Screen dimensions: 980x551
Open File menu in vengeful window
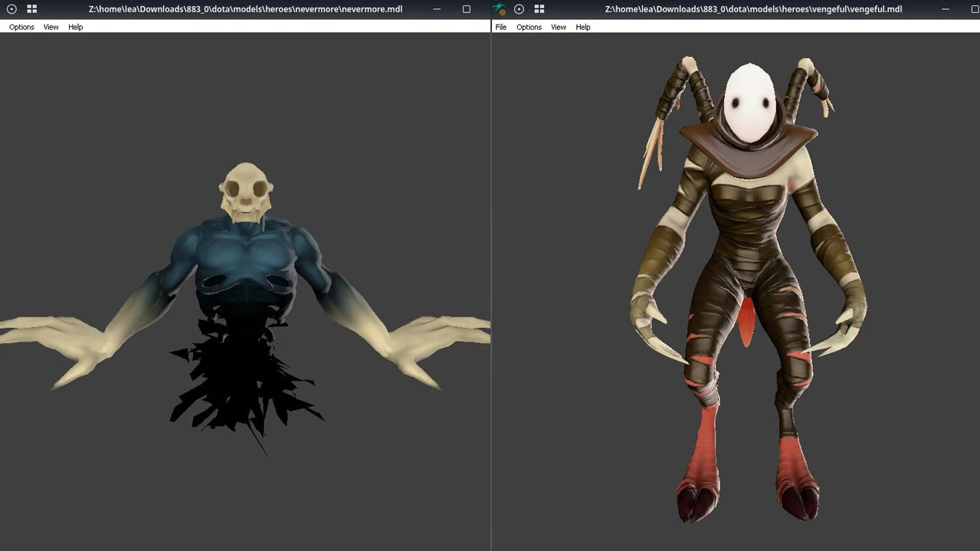(501, 27)
